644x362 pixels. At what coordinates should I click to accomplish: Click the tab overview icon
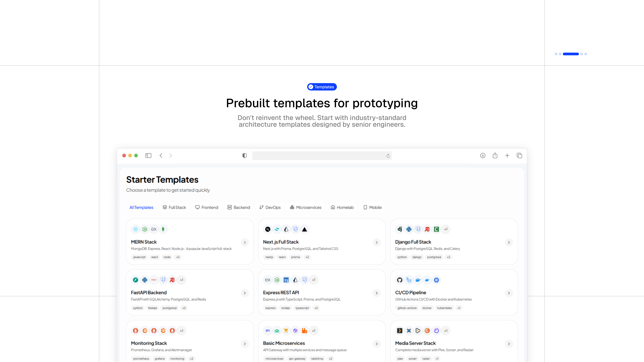(519, 155)
